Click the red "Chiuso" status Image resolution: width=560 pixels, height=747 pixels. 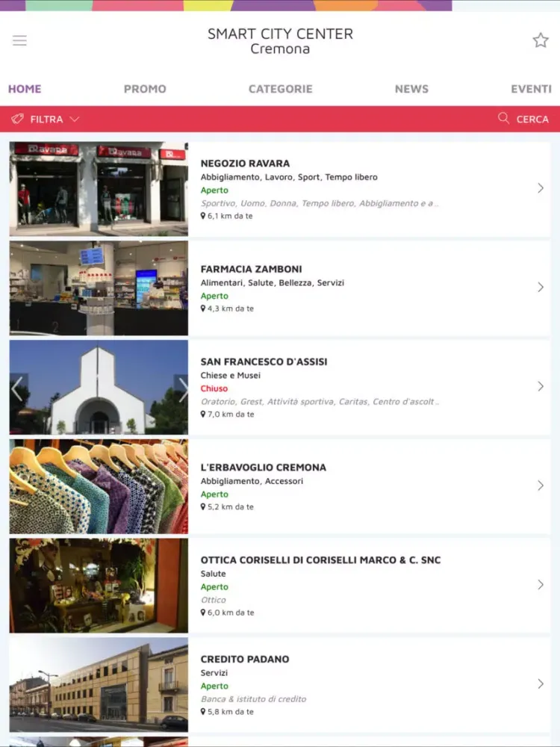(x=214, y=388)
